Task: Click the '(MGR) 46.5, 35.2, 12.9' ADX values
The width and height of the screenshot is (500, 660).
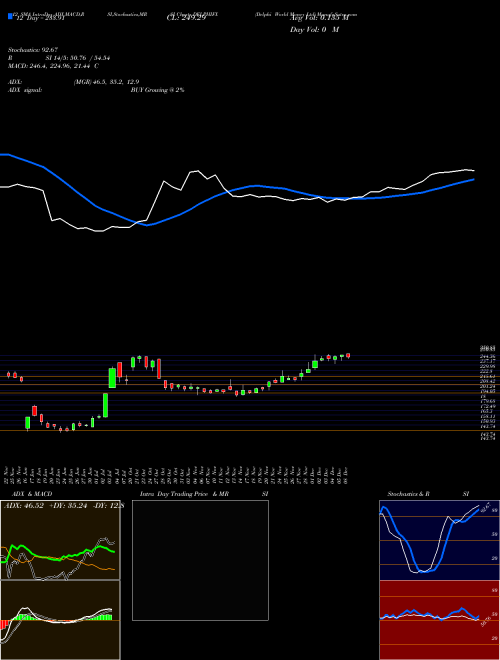Action: click(106, 82)
